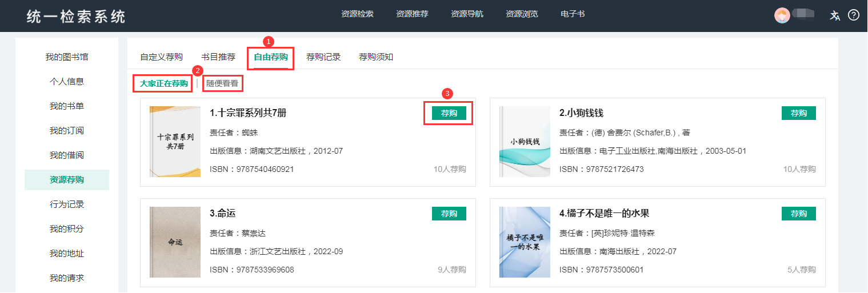Open the 荐购记录 tab
This screenshot has width=868, height=293.
point(323,57)
